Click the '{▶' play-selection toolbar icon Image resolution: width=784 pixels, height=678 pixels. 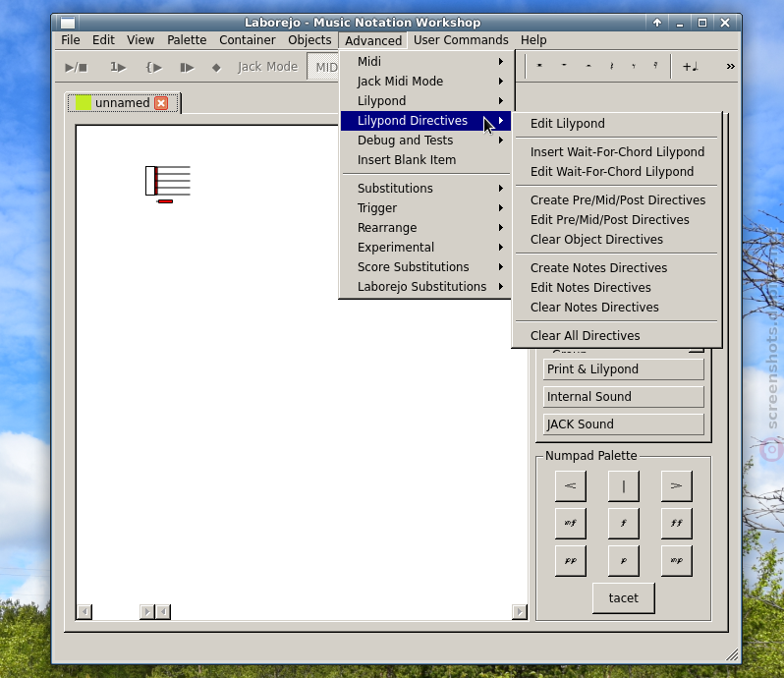point(153,67)
